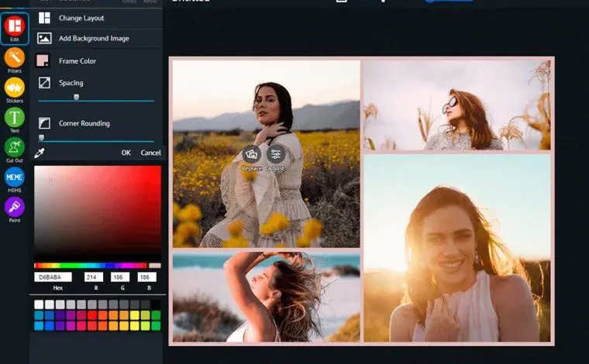Open the Filters tool

point(14,60)
